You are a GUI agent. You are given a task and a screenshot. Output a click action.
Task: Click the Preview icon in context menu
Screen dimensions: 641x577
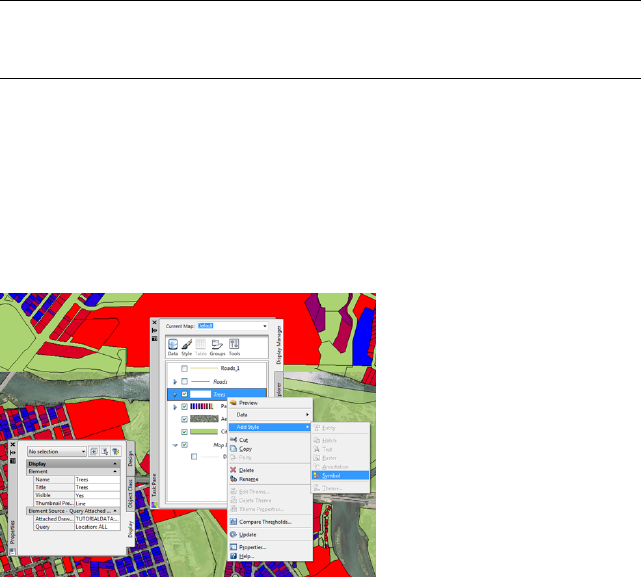(x=233, y=403)
